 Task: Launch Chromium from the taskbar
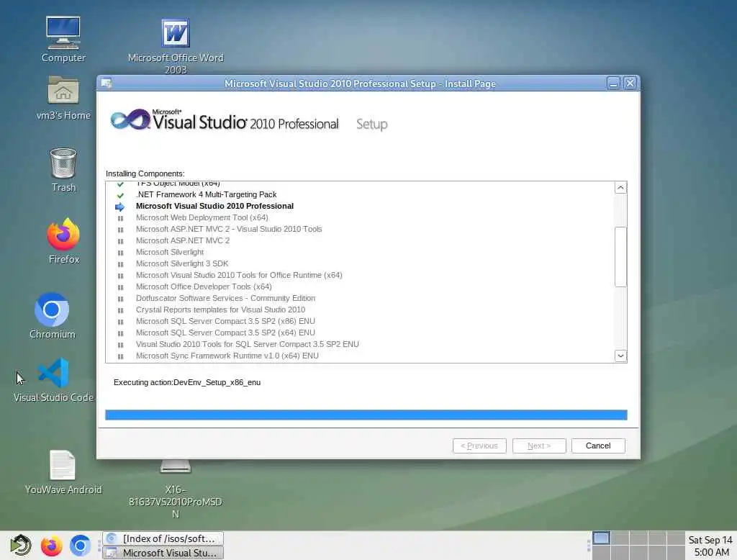(80, 546)
